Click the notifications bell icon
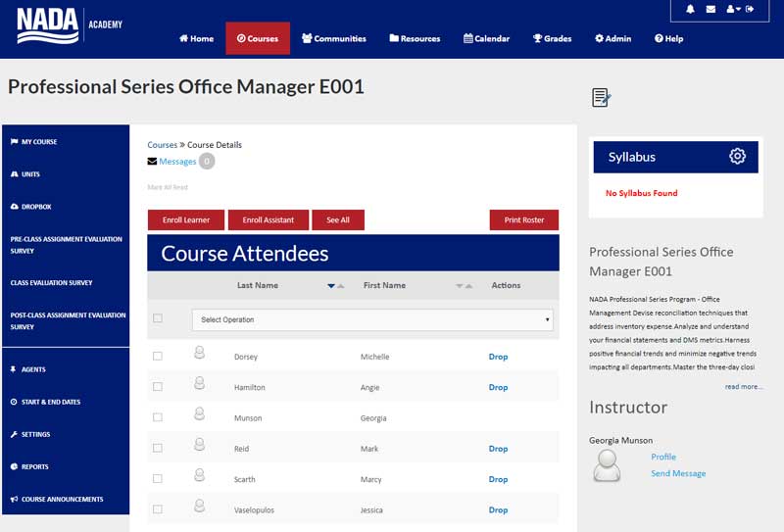 [690, 9]
